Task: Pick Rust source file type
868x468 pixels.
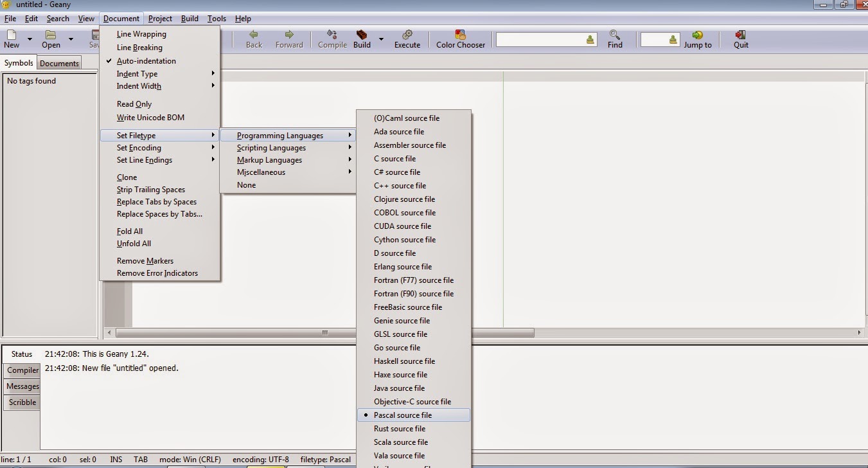Action: [414, 429]
